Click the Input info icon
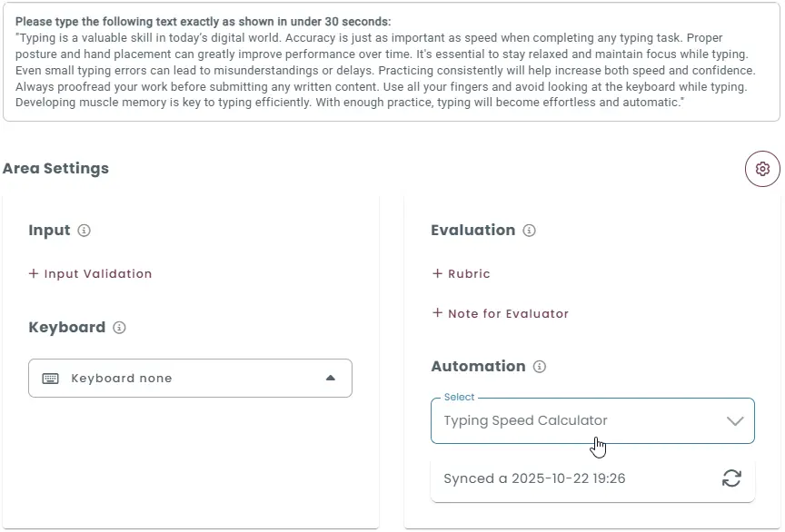The height and width of the screenshot is (532, 785). click(84, 231)
